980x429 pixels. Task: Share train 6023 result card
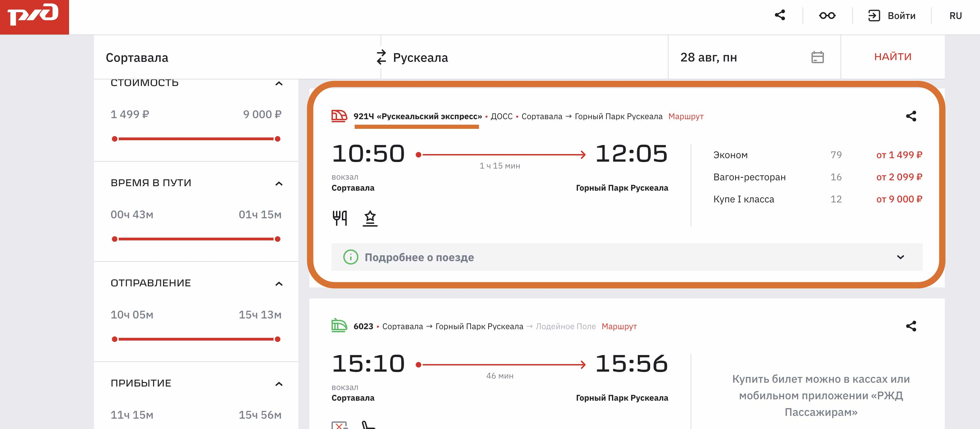pos(911,326)
